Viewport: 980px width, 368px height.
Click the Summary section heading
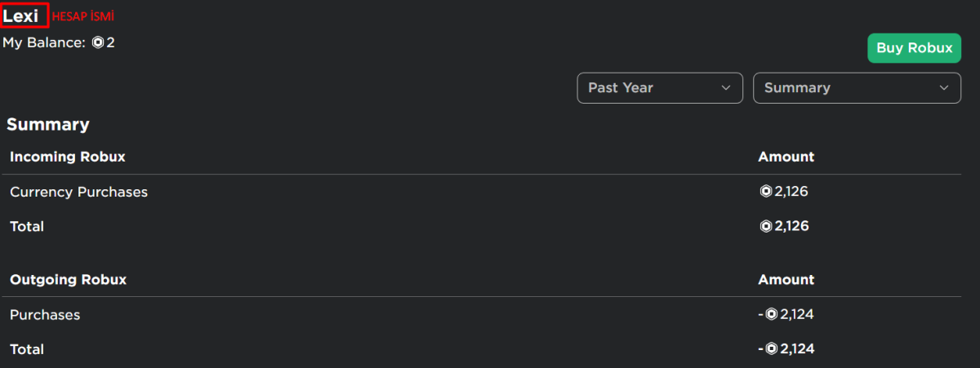48,125
